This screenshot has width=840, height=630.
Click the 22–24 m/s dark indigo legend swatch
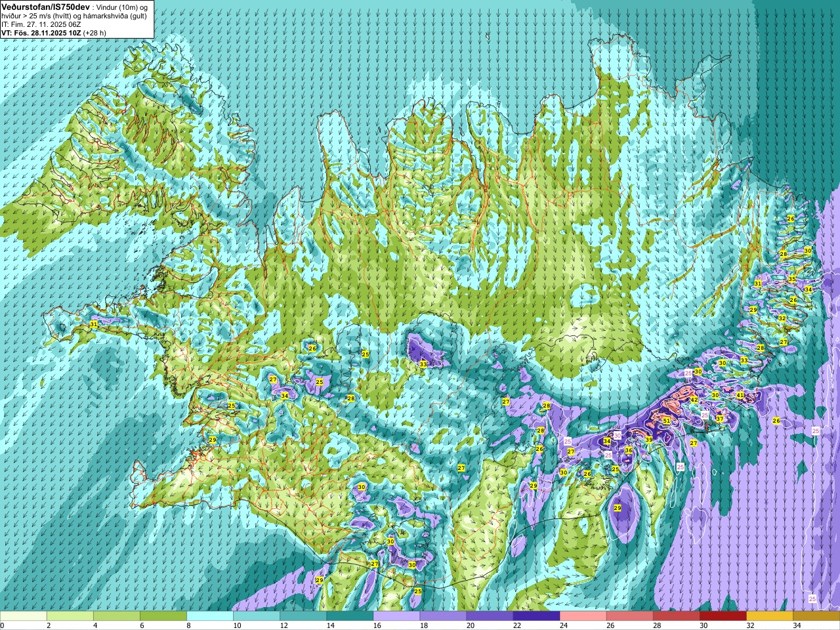536,616
